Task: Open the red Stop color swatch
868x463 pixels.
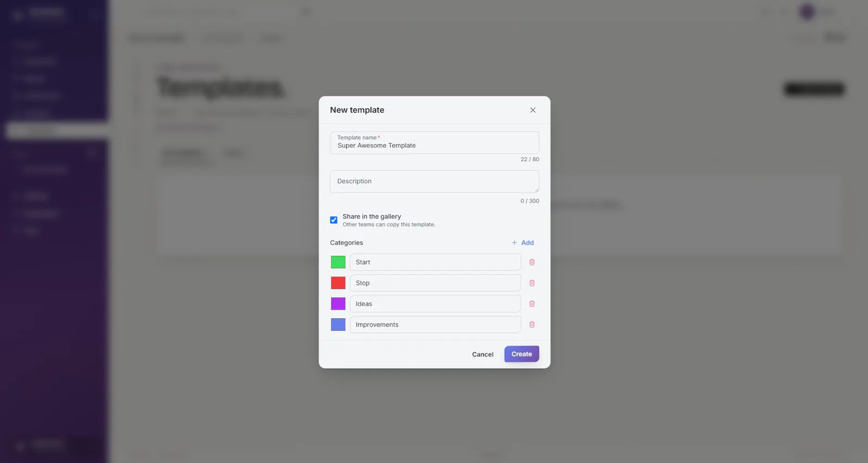Action: [x=338, y=283]
